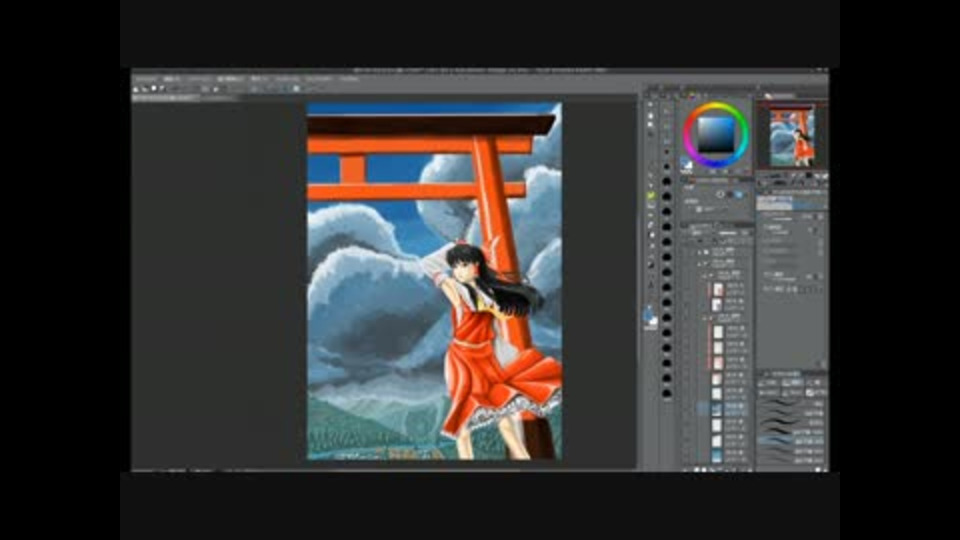Select the smallest brush size preset dot
Image resolution: width=960 pixels, height=540 pixels.
pos(667,152)
